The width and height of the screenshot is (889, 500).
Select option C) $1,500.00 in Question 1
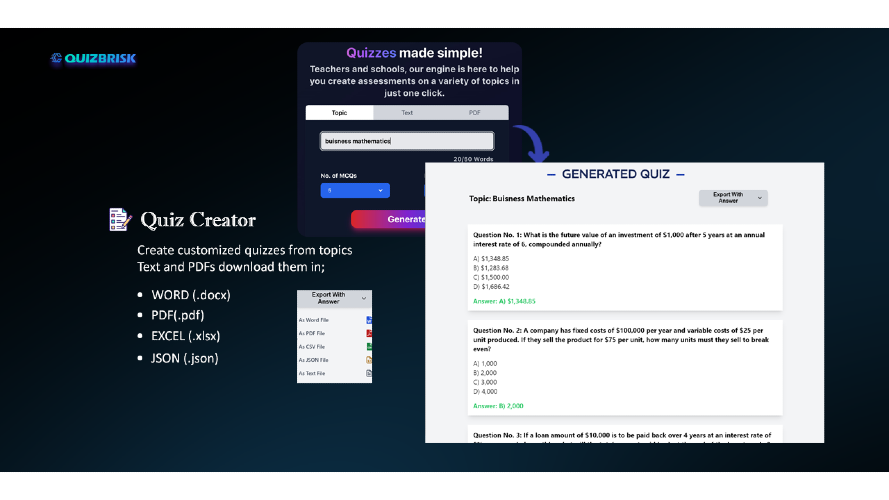pyautogui.click(x=491, y=277)
